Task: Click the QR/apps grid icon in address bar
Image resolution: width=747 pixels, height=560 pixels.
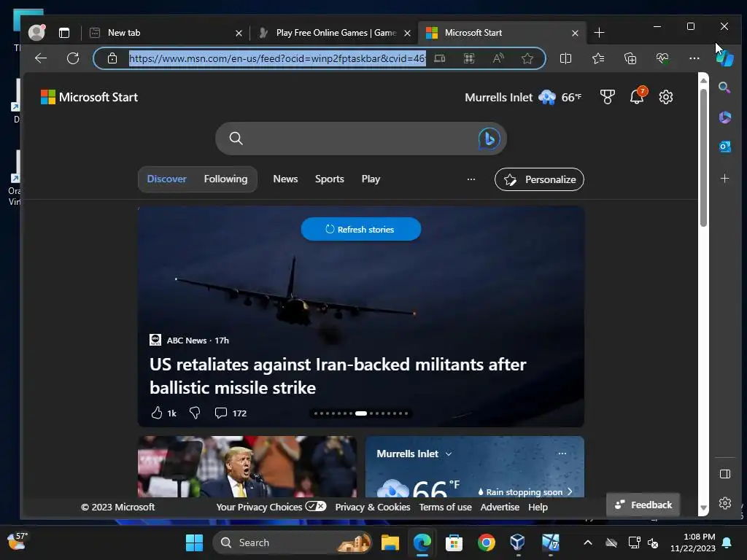Action: [x=469, y=58]
